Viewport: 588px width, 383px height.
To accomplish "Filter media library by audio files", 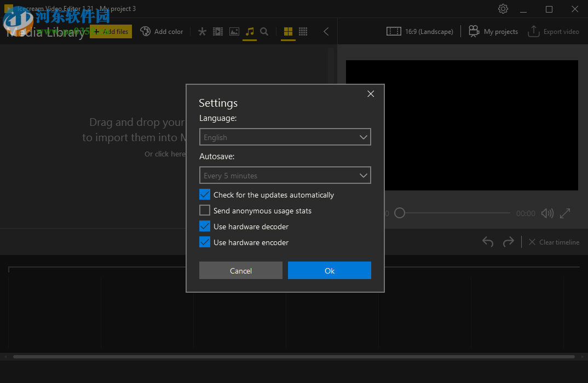I will [x=250, y=32].
